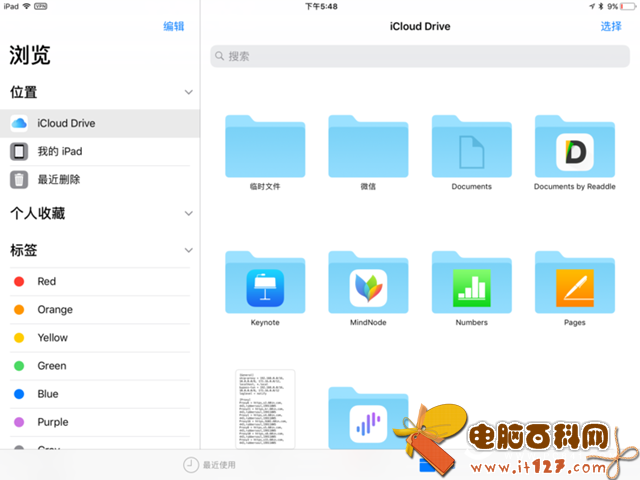Select the 'iCloud Drive' location row text
Viewport: 640px width, 480px height.
66,123
